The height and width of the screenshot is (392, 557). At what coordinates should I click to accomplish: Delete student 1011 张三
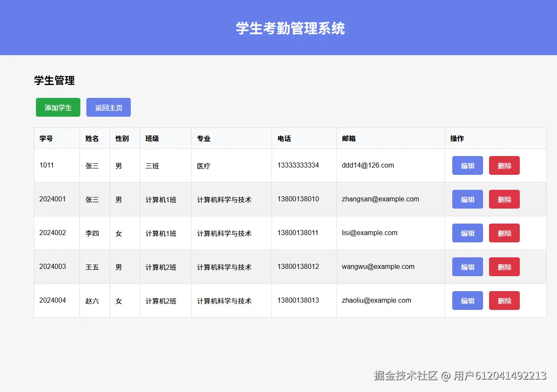[x=504, y=165]
